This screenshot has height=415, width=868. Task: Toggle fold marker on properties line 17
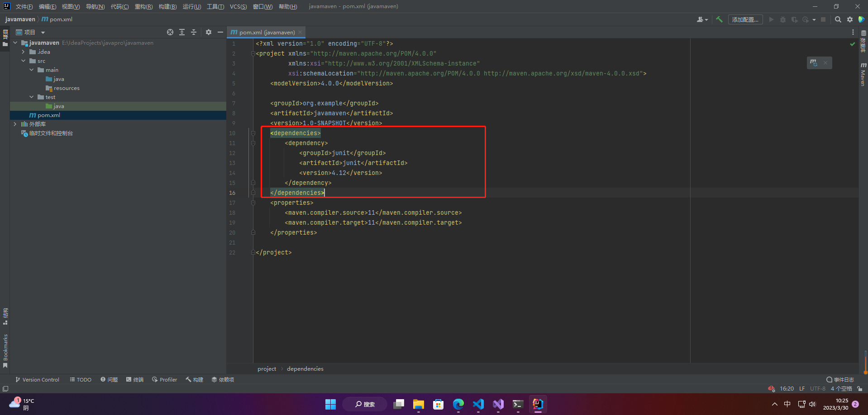tap(253, 203)
